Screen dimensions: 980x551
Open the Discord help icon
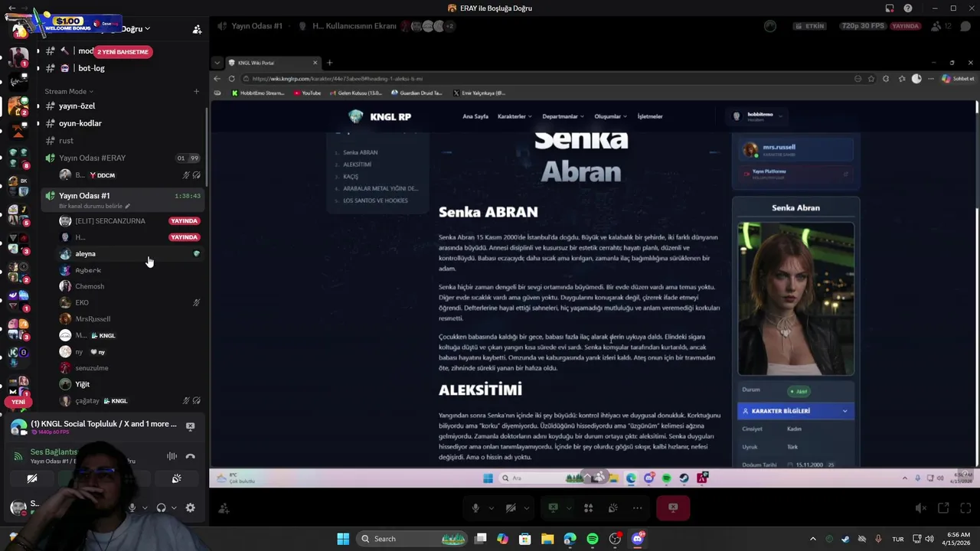(908, 8)
